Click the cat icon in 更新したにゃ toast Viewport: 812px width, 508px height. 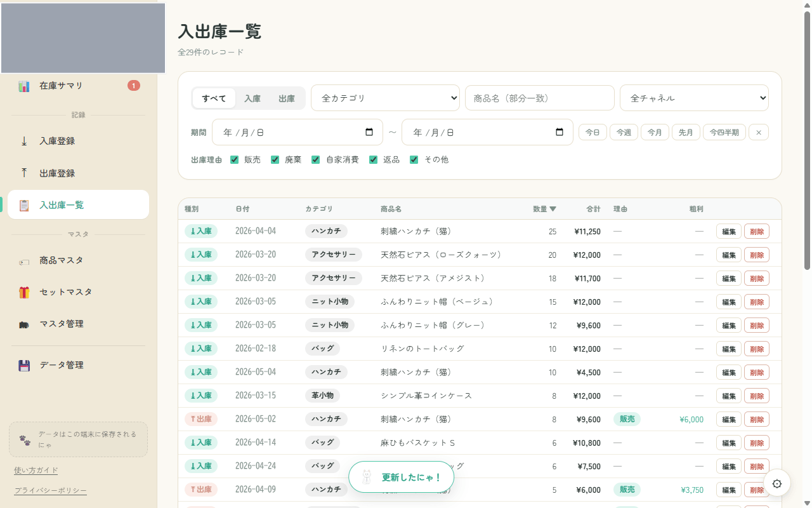coord(366,477)
